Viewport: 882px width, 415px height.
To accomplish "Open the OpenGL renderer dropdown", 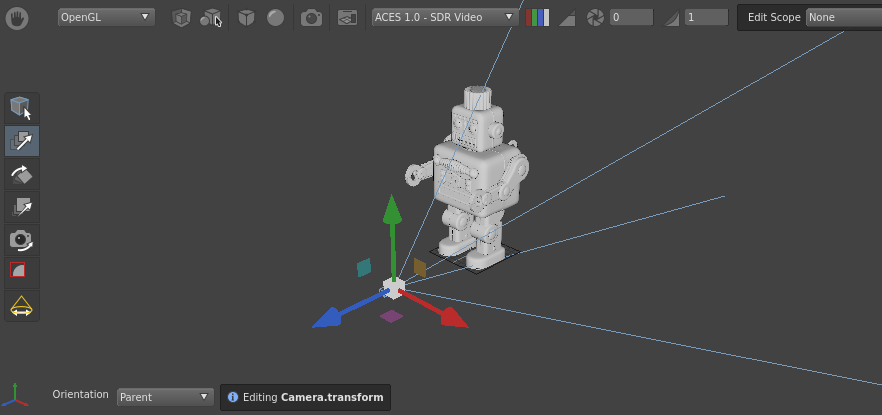I will pyautogui.click(x=106, y=17).
